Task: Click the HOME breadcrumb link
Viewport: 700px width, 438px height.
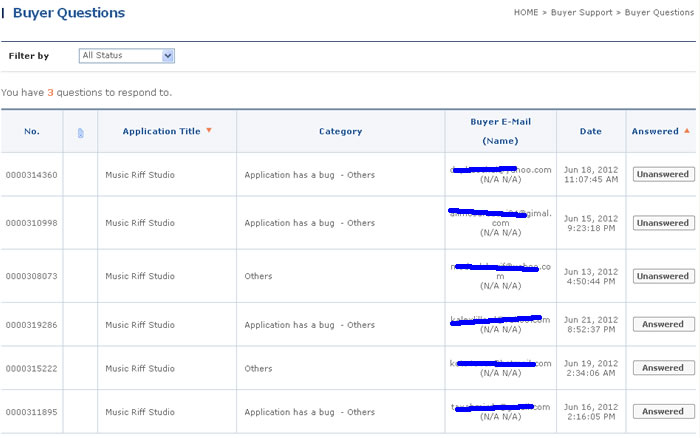Action: (x=526, y=13)
